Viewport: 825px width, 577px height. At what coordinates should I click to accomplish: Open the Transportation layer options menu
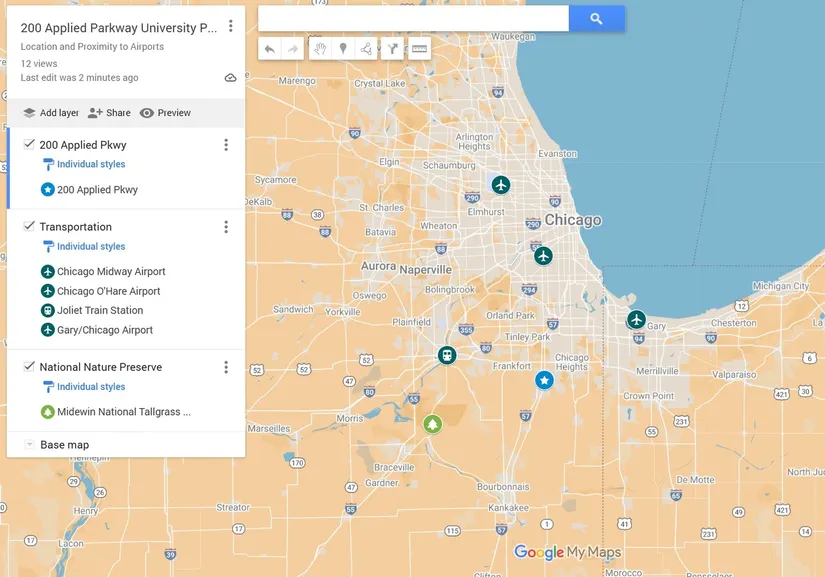tap(226, 227)
